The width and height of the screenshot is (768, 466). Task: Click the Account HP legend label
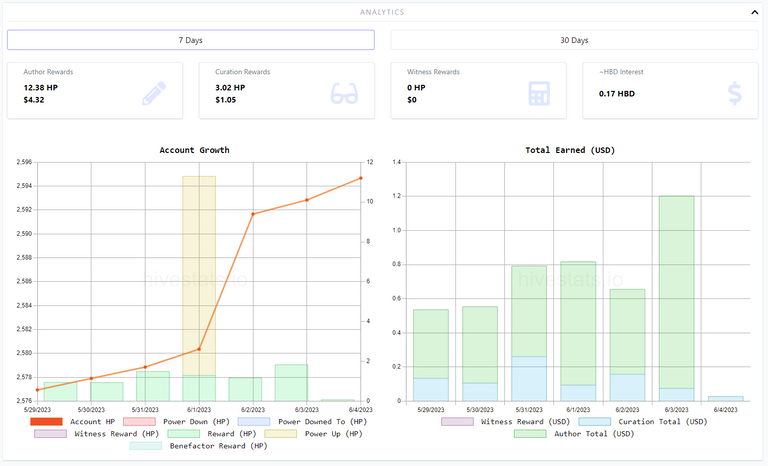pos(93,421)
